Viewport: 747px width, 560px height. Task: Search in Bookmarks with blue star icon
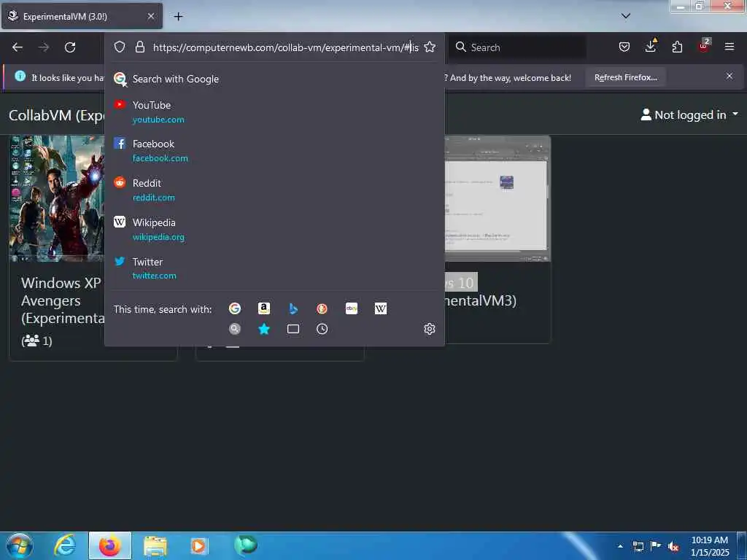tap(264, 329)
